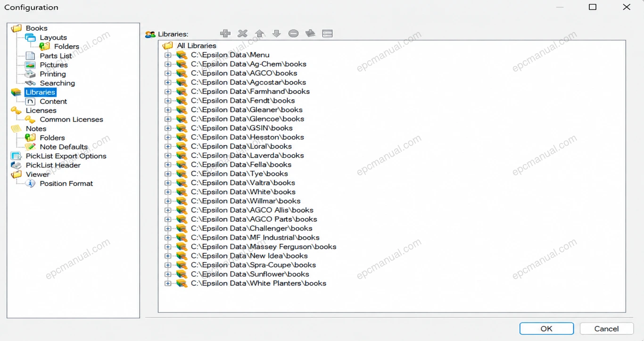Click the books toolbar icon beside the minus
The height and width of the screenshot is (341, 644).
pyautogui.click(x=310, y=33)
